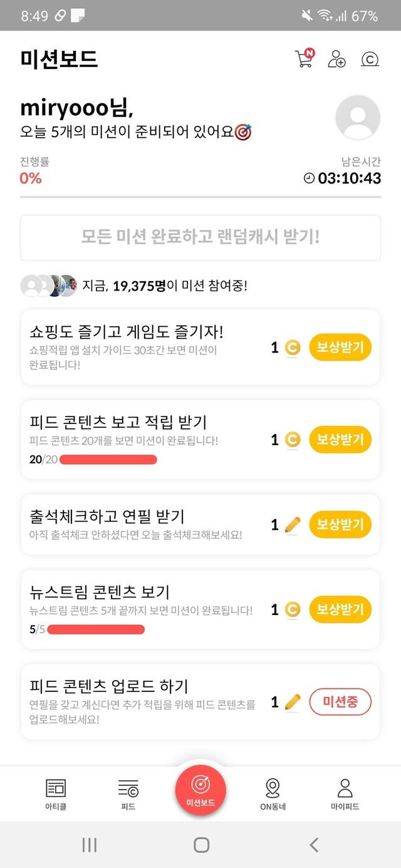
Task: Open the 아티클 tab
Action: (56, 794)
